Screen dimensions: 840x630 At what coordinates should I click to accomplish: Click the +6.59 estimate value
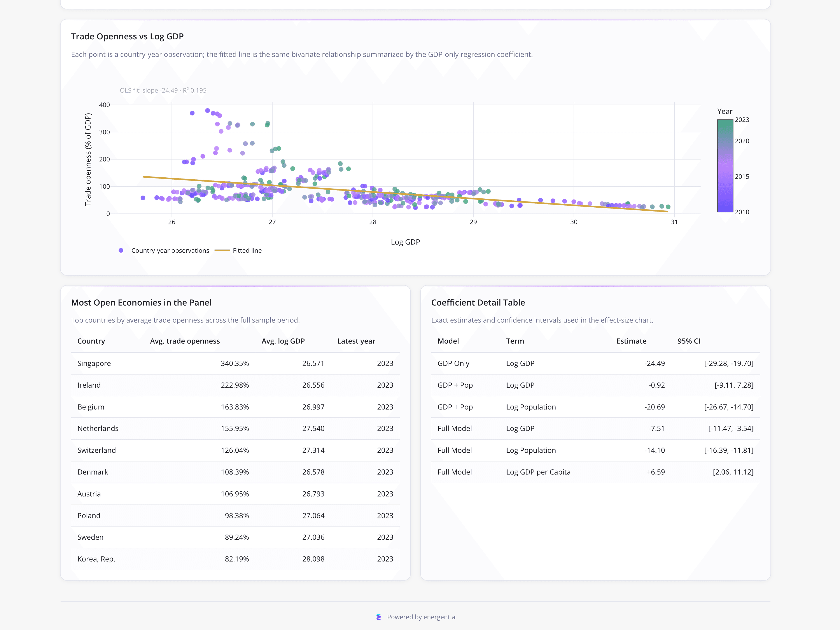point(655,472)
